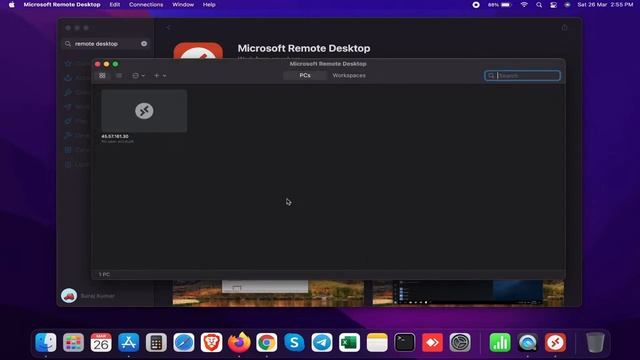This screenshot has height=360, width=640.
Task: Open AnyDesk from the Dock
Action: point(432,342)
